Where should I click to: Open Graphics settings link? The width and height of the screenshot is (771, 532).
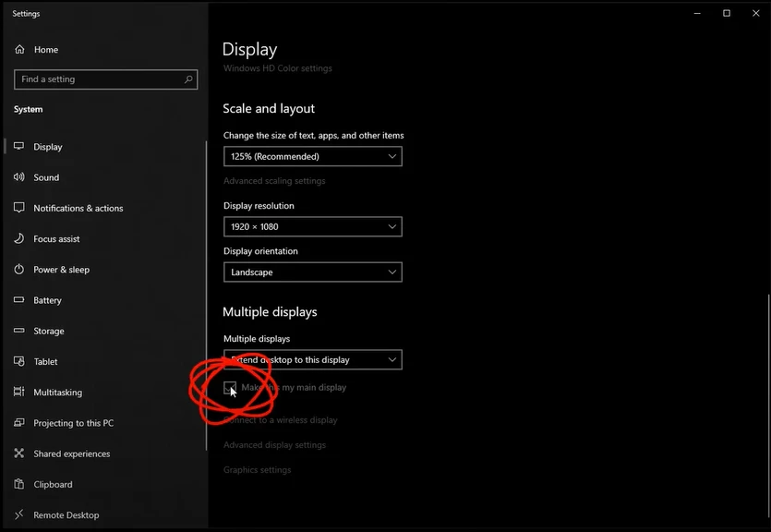click(258, 469)
